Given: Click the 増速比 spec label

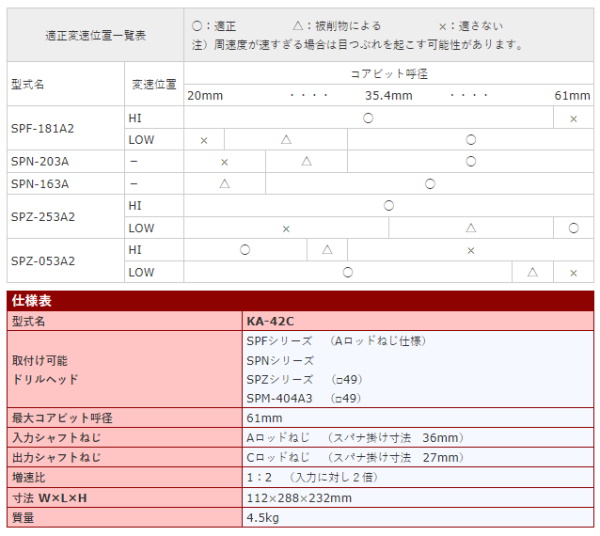Looking at the screenshot, I should [x=28, y=477].
